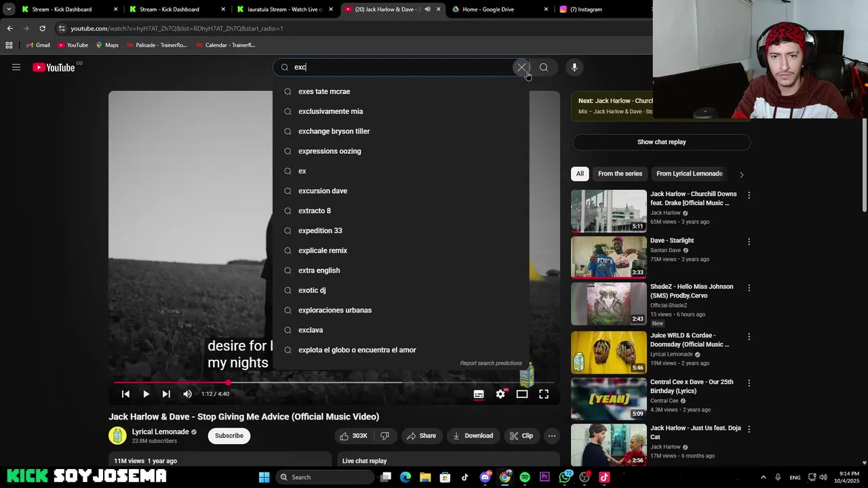Open Chrome apps grid in bookmarks bar
Viewport: 868px width, 488px height.
[9, 45]
